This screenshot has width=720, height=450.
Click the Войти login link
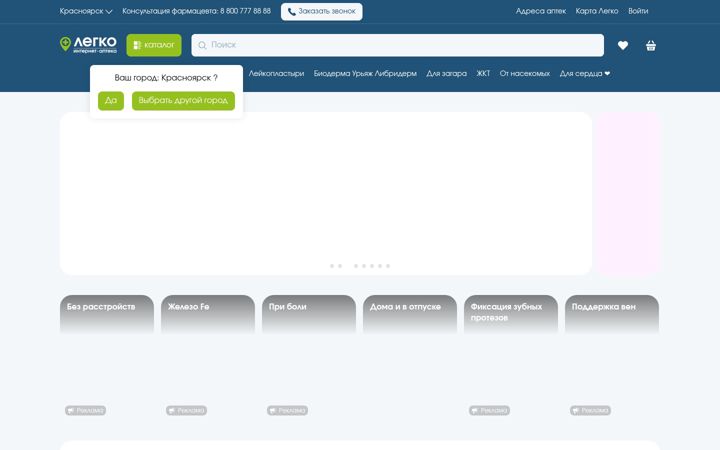click(638, 11)
